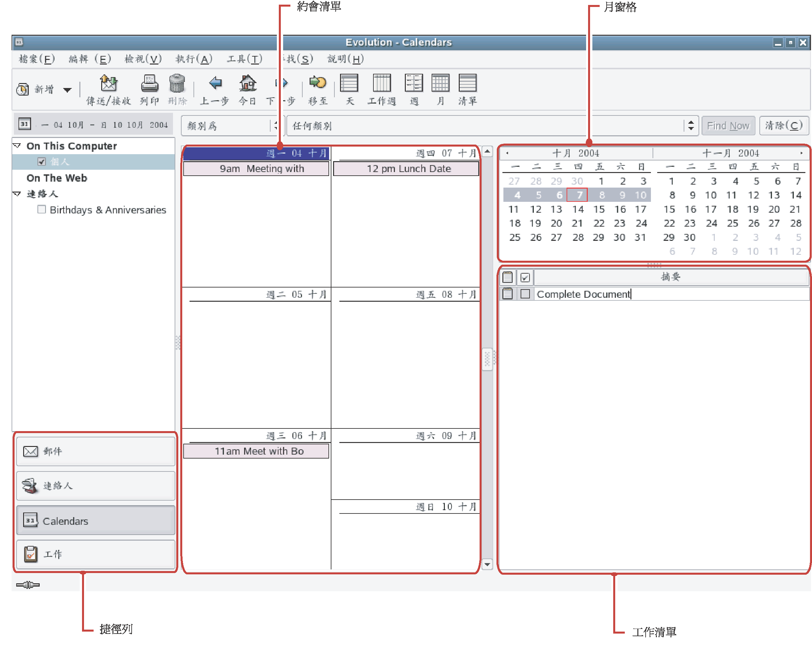This screenshot has width=812, height=666.
Task: Click the appointment list scrollbar down arrow
Action: tap(487, 564)
